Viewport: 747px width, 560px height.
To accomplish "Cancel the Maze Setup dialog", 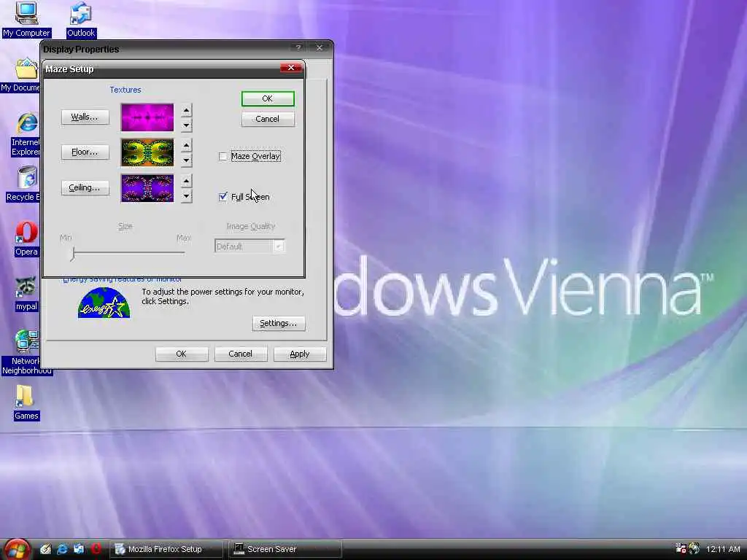I will coord(267,119).
